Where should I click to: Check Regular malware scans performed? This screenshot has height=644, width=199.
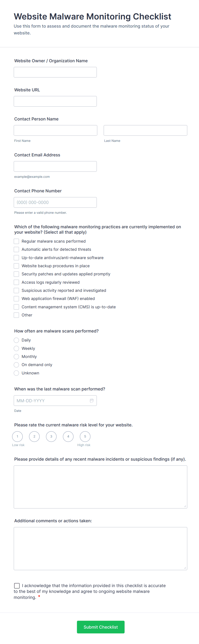click(16, 241)
